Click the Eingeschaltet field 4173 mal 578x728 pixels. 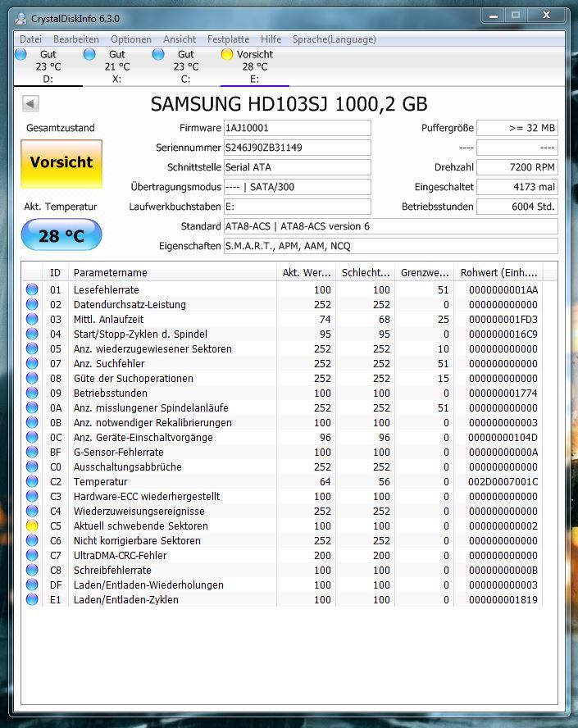(517, 187)
